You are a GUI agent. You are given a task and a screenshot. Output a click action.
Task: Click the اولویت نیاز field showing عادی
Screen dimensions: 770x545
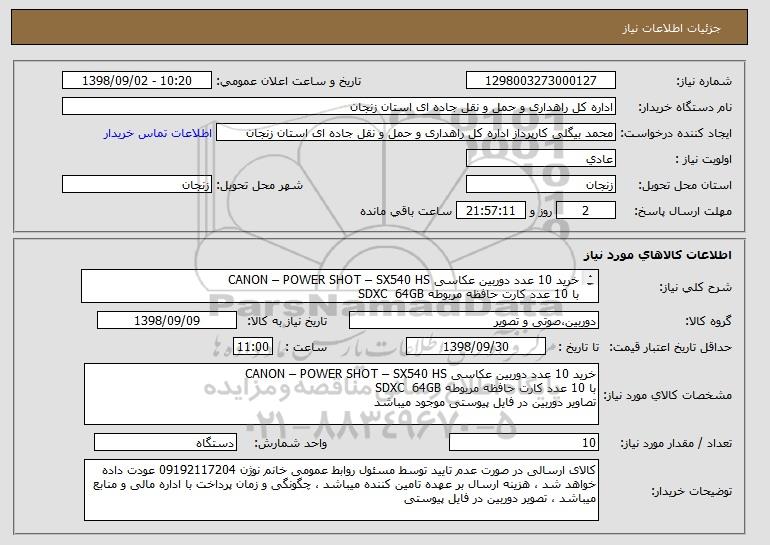click(541, 159)
